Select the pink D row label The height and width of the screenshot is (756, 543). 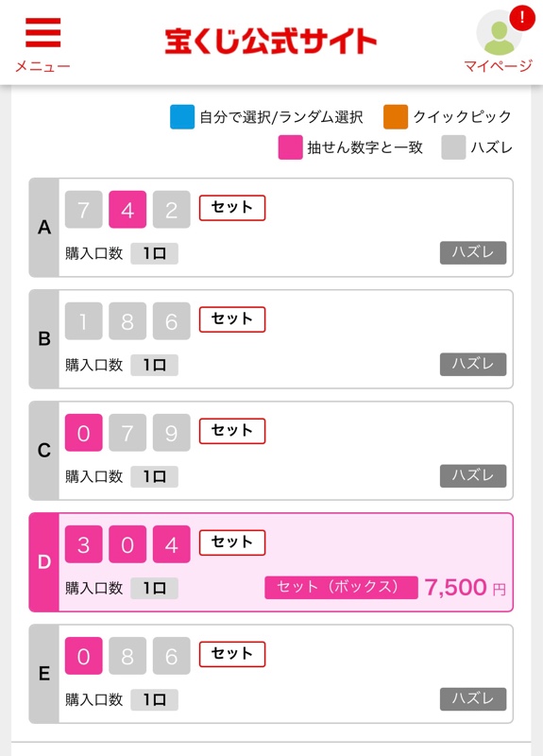pyautogui.click(x=43, y=562)
